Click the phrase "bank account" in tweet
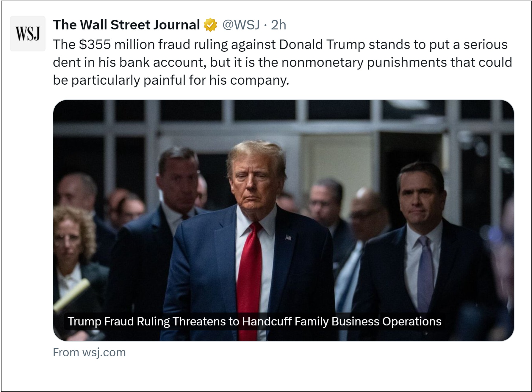The height and width of the screenshot is (392, 532). (x=161, y=63)
